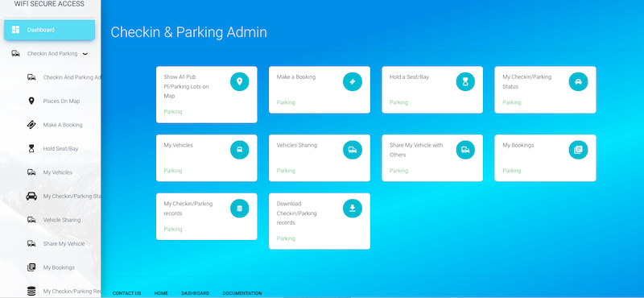Screen dimensions: 644x298
Task: Click the database icon beside My Checkin/Parking Records in sidebar
Action: click(31, 291)
